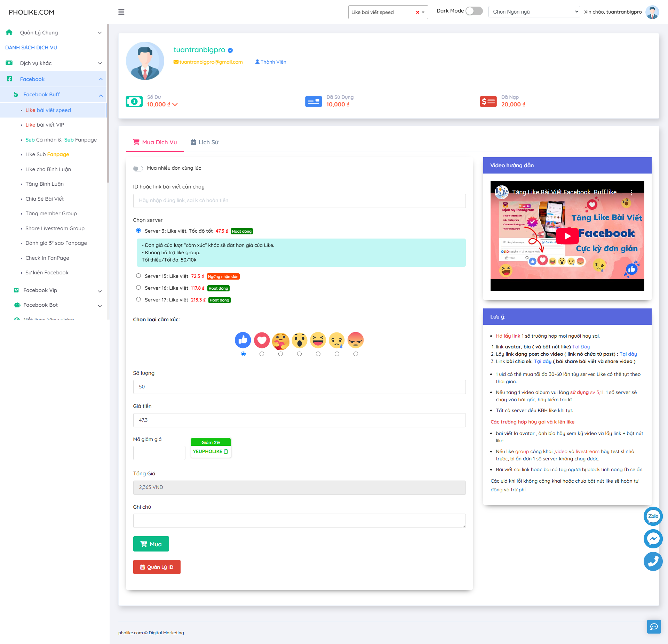This screenshot has height=644, width=668.
Task: Click the phone call floating icon
Action: (x=653, y=561)
